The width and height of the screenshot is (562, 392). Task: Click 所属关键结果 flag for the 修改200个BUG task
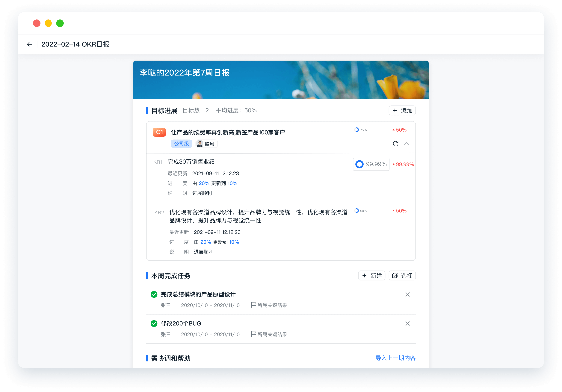[x=269, y=334]
